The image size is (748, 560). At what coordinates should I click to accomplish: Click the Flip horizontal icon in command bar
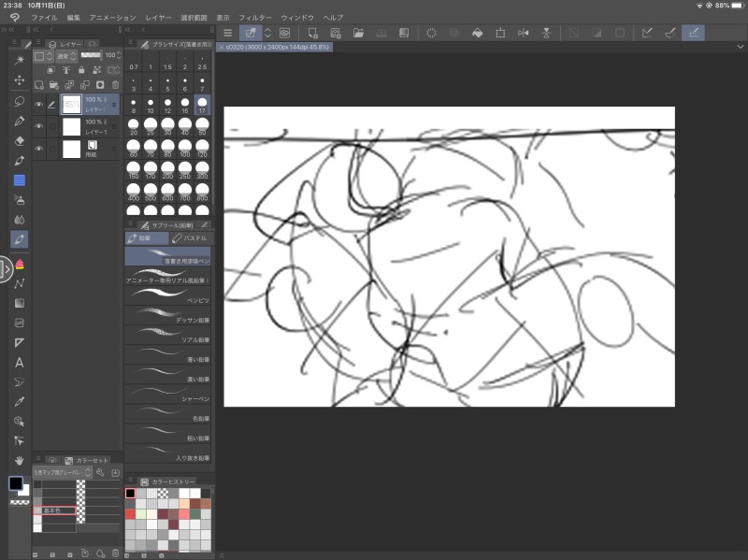[x=524, y=33]
